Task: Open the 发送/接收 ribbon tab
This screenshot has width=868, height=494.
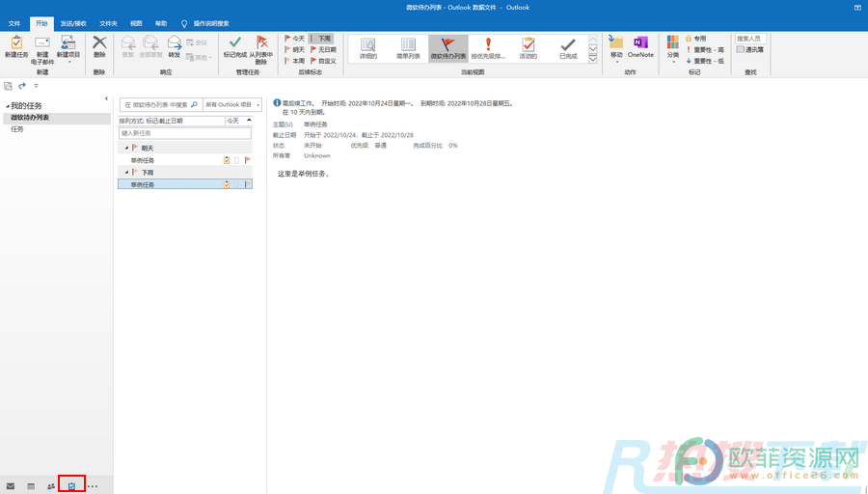Action: pyautogui.click(x=73, y=23)
